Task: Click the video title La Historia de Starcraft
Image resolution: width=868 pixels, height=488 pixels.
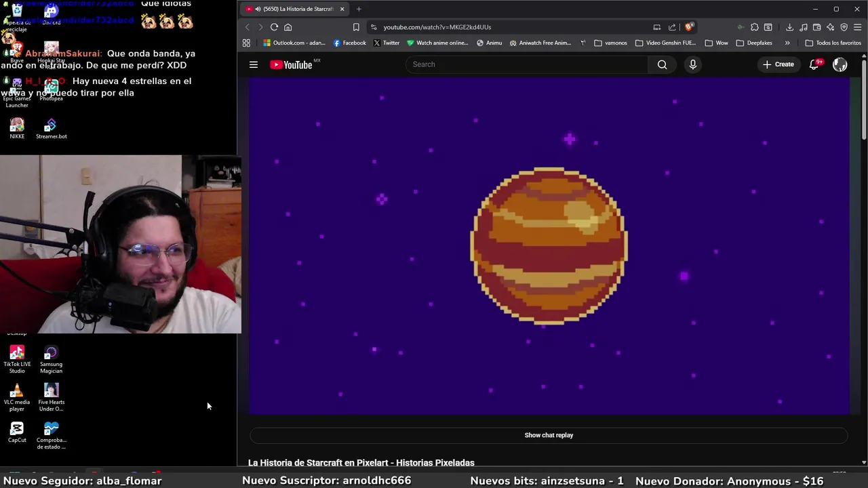Action: pos(361,462)
